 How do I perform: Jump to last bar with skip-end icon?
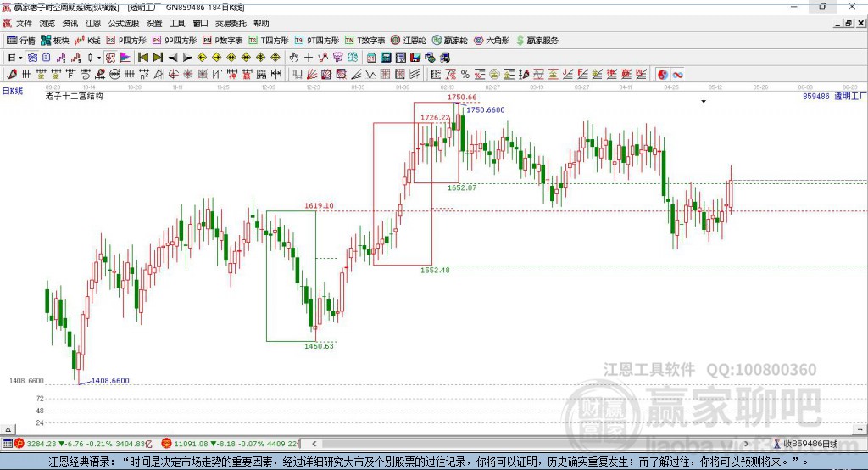[158, 58]
